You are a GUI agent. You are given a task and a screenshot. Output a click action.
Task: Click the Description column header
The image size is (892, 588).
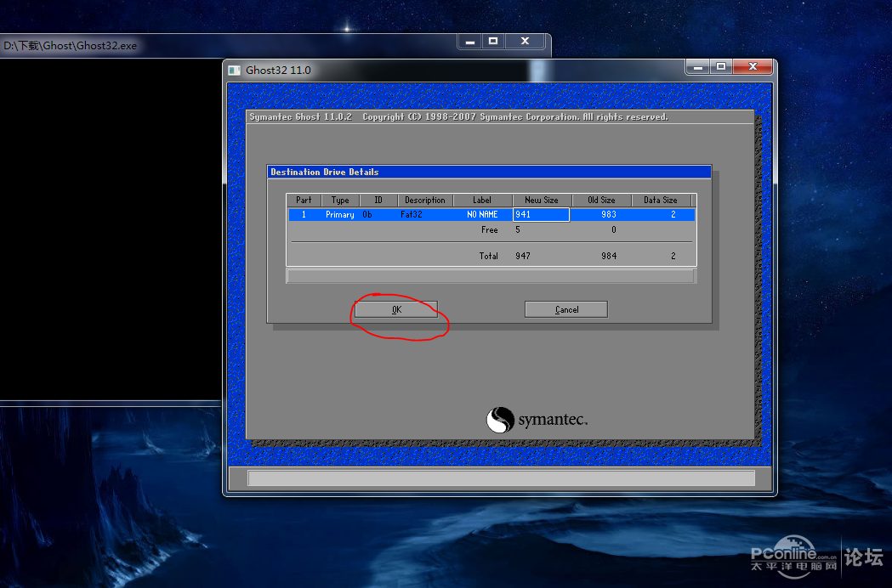pyautogui.click(x=425, y=201)
